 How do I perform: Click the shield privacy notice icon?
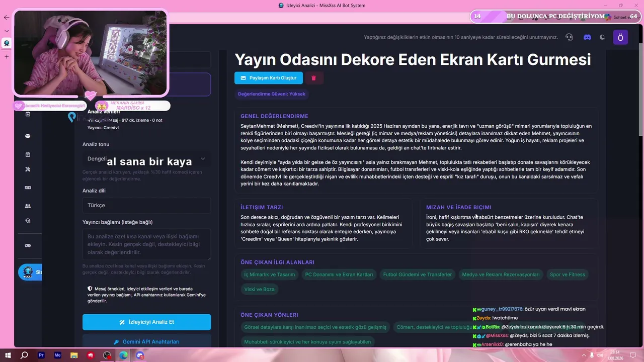(90, 289)
